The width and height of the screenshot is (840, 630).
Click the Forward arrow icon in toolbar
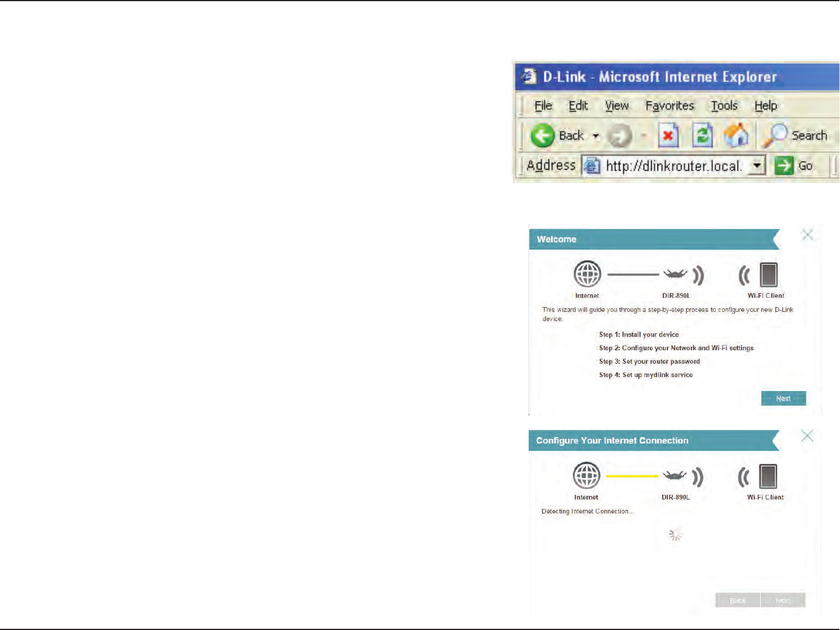[619, 136]
